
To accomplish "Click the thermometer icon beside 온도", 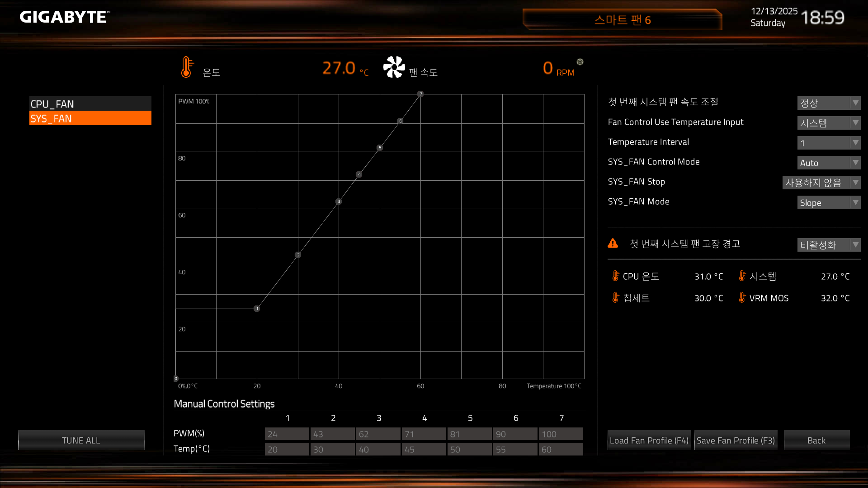I will coord(186,67).
